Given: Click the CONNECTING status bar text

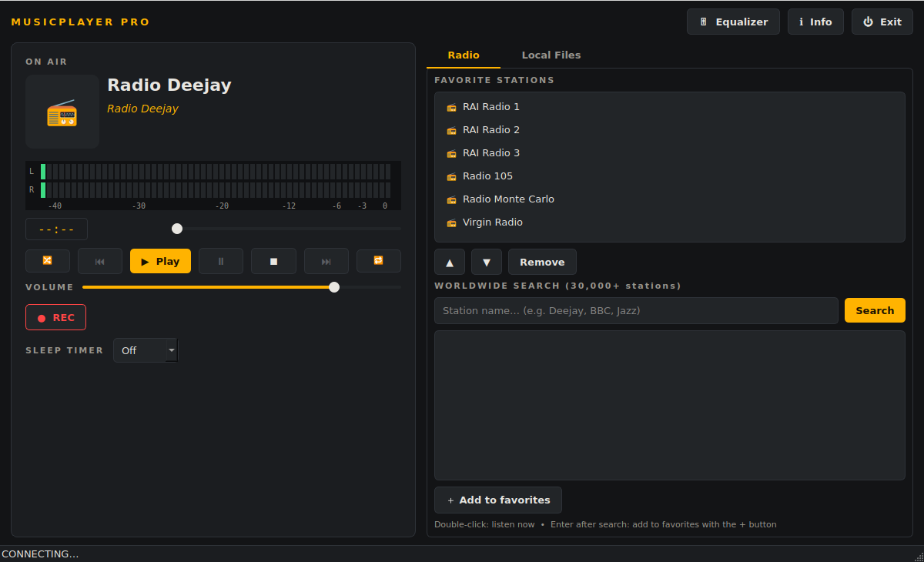Looking at the screenshot, I should click(x=40, y=554).
